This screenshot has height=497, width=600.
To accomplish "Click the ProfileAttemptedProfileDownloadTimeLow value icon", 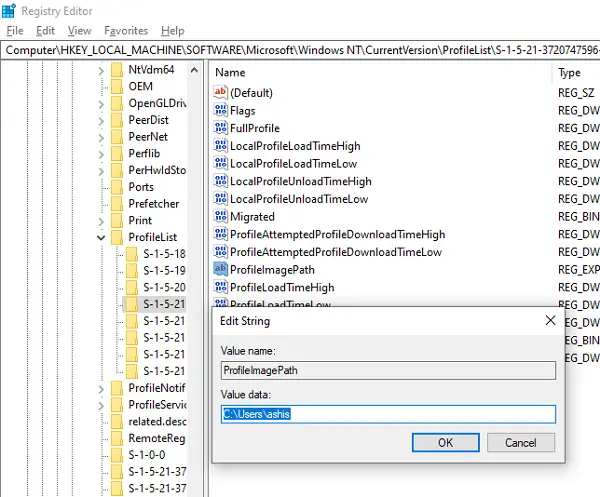I will (x=220, y=252).
